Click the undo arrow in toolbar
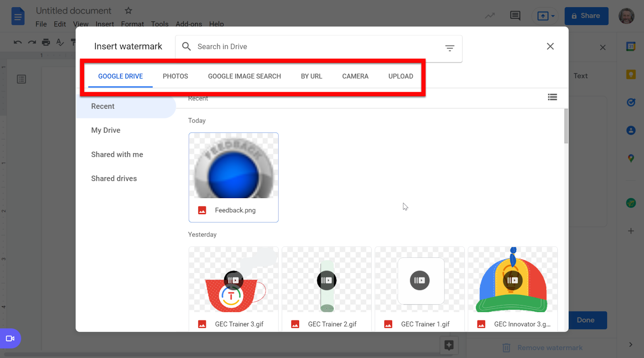Screen dimensions: 644x358 coord(18,42)
